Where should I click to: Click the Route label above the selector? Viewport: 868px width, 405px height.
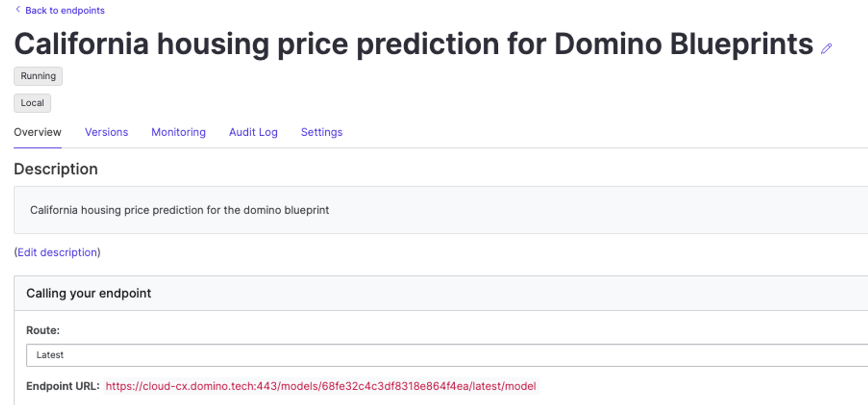pyautogui.click(x=42, y=330)
